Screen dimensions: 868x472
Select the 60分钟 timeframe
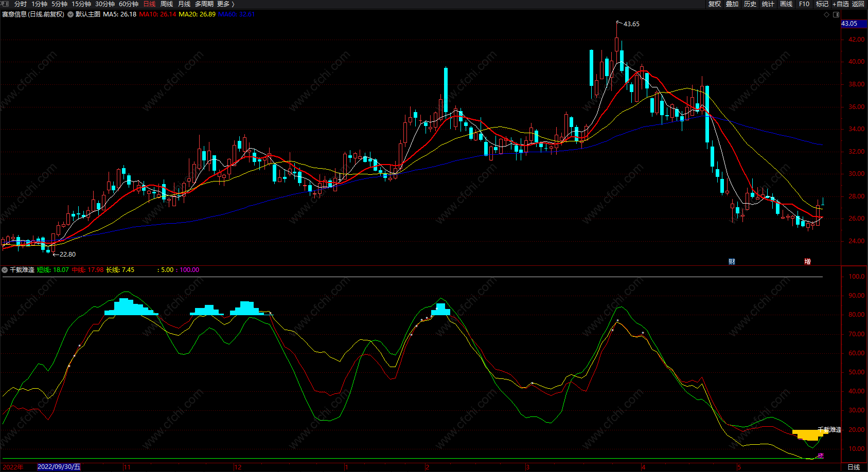coord(129,4)
